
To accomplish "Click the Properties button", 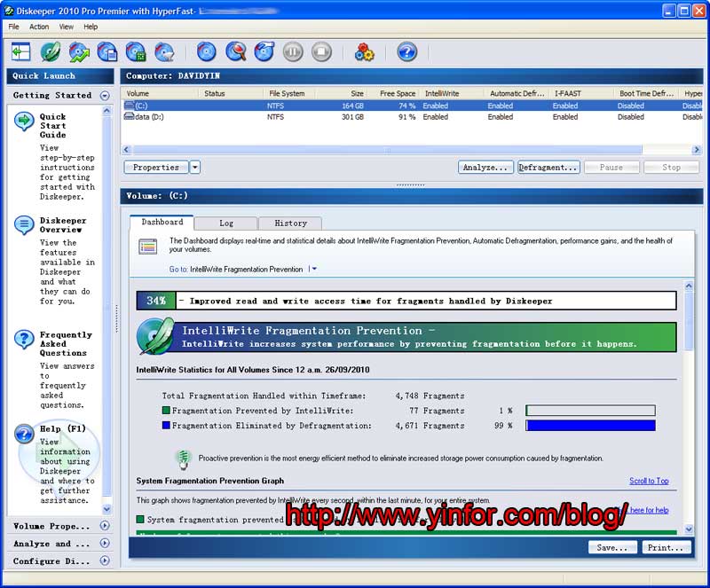I will [156, 168].
